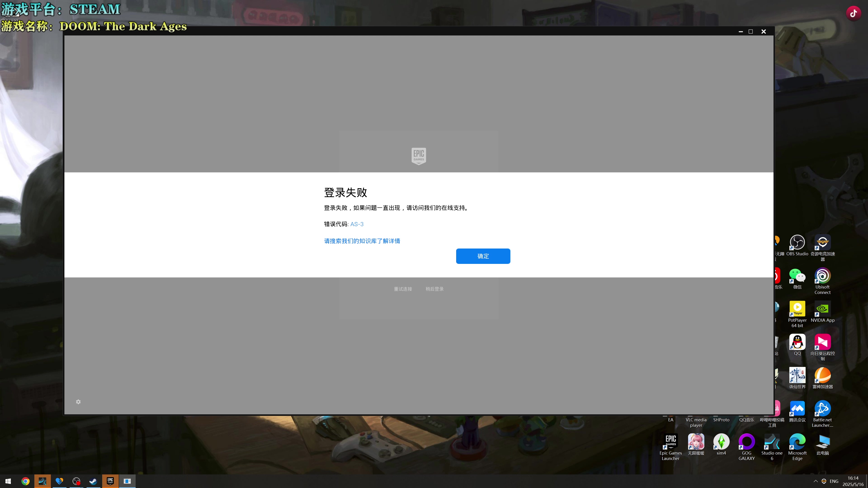Open the 向日葵远程控制 desktop shortcut
The image size is (868, 488).
(x=823, y=347)
